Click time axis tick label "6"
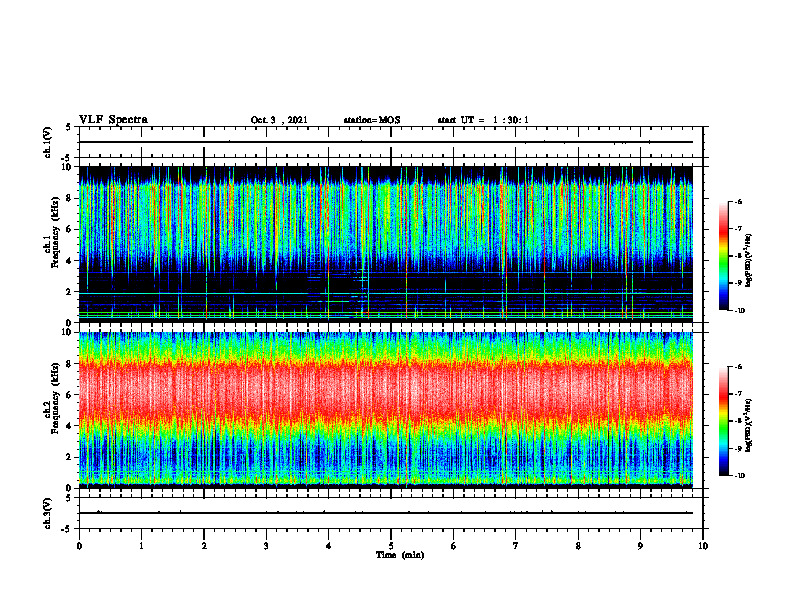 pos(454,546)
